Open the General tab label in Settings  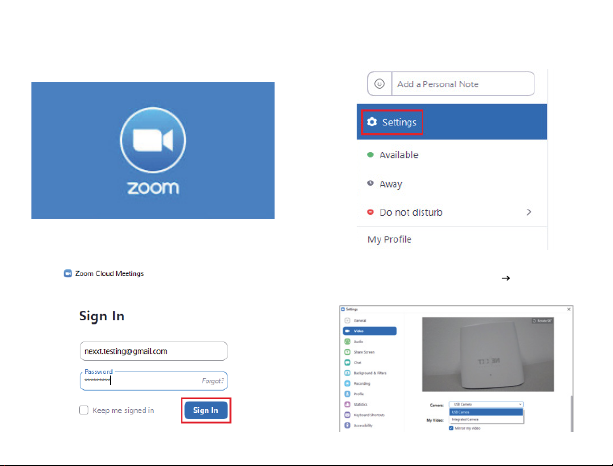pos(360,321)
